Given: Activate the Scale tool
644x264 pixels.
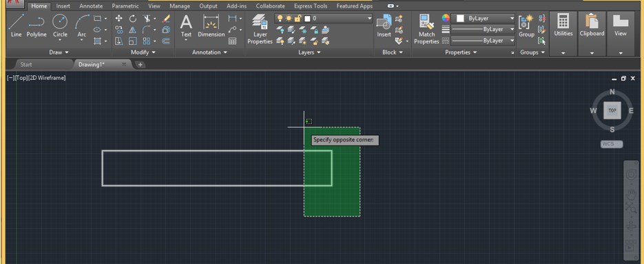Looking at the screenshot, I should pyautogui.click(x=133, y=41).
